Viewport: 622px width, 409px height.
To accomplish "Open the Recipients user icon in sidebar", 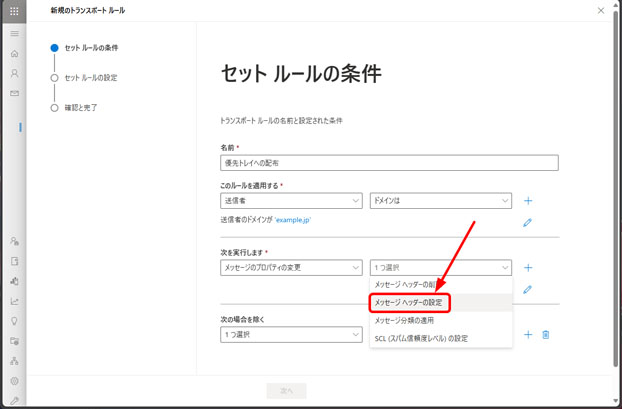I will point(15,73).
